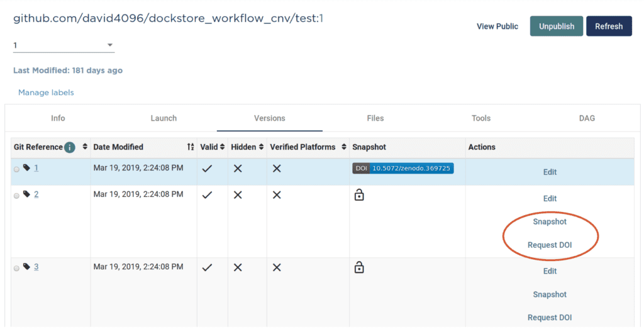Click the Valid checkmark for version 2

[x=208, y=195]
